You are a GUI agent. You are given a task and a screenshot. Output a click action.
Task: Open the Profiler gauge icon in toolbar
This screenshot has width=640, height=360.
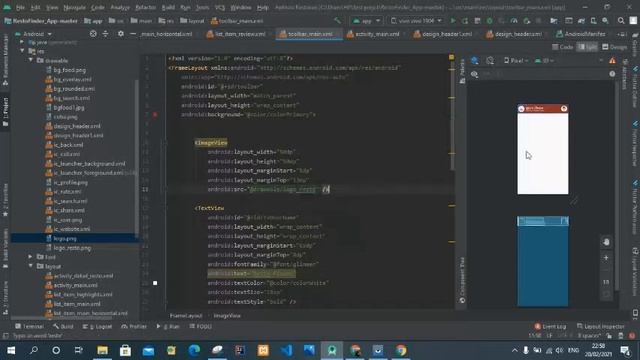pos(514,20)
